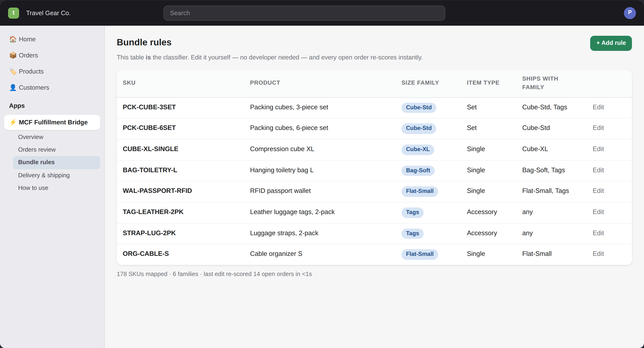Select the PCK-CUBE-6SET SKU cell
The image size is (644, 348).
149,128
